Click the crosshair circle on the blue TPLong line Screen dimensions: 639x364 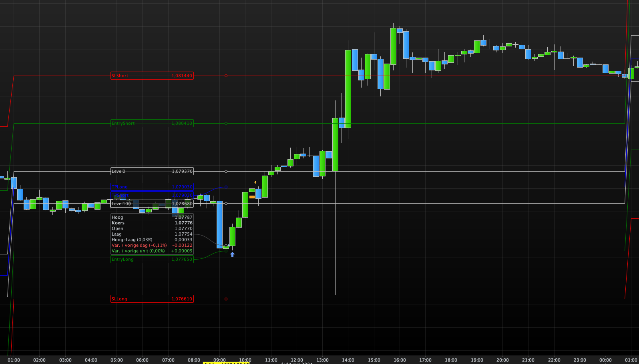pos(226,187)
